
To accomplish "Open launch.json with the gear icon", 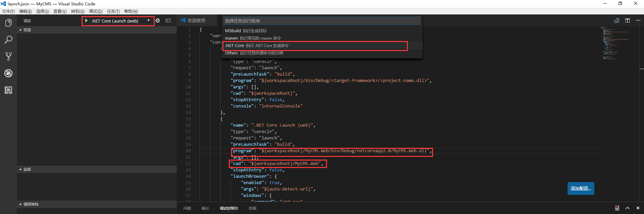I will (x=158, y=21).
